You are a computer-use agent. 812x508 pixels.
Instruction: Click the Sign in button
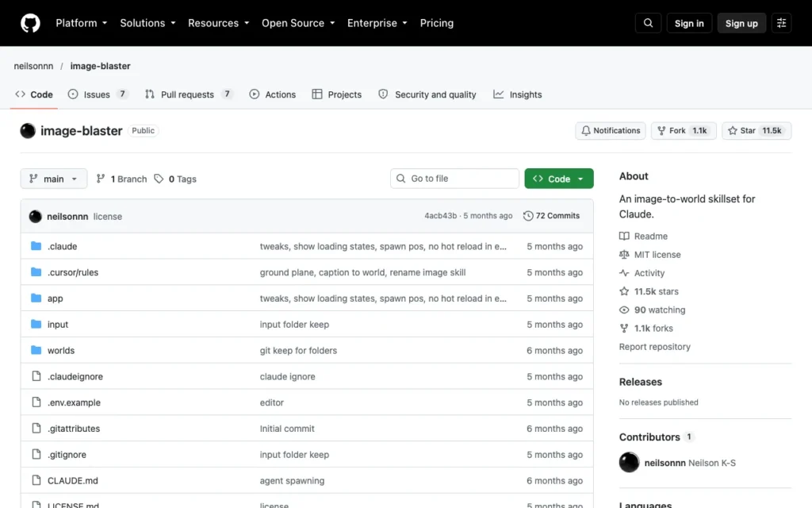click(689, 23)
